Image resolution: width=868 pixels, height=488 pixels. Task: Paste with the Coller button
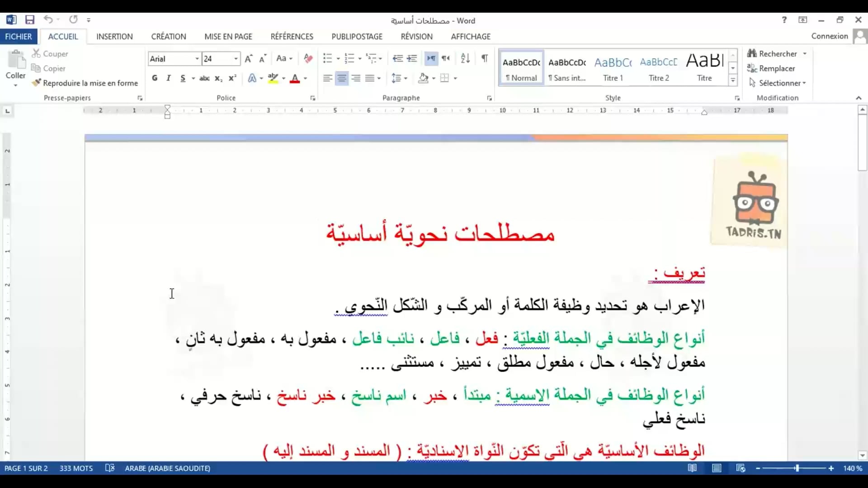coord(16,68)
